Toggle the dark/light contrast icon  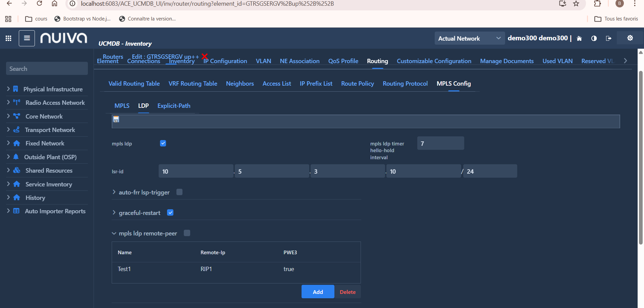[x=594, y=39]
